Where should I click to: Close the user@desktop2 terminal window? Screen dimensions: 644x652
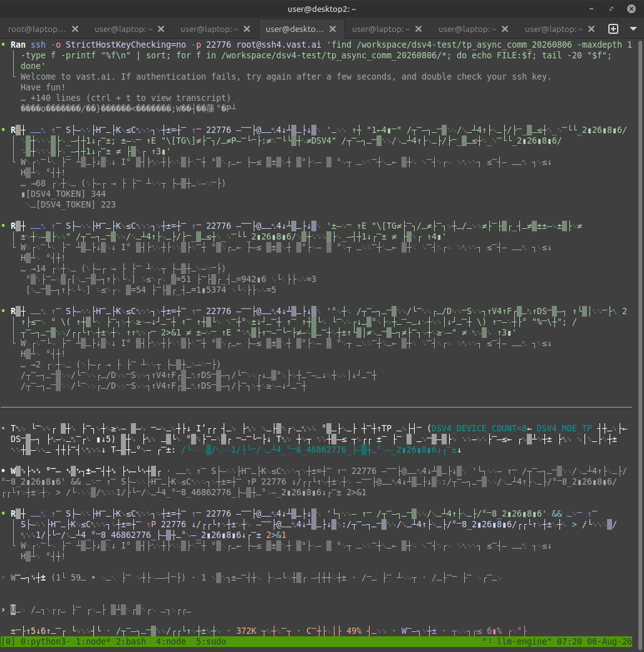coord(631,9)
